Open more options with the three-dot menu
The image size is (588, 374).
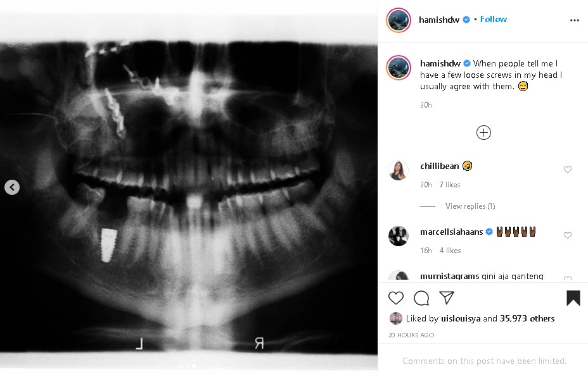574,20
